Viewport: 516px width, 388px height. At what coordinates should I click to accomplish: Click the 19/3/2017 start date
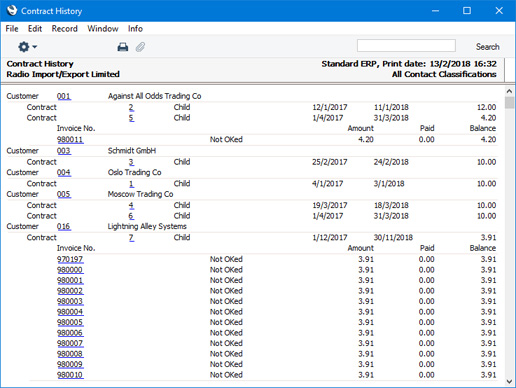click(330, 205)
